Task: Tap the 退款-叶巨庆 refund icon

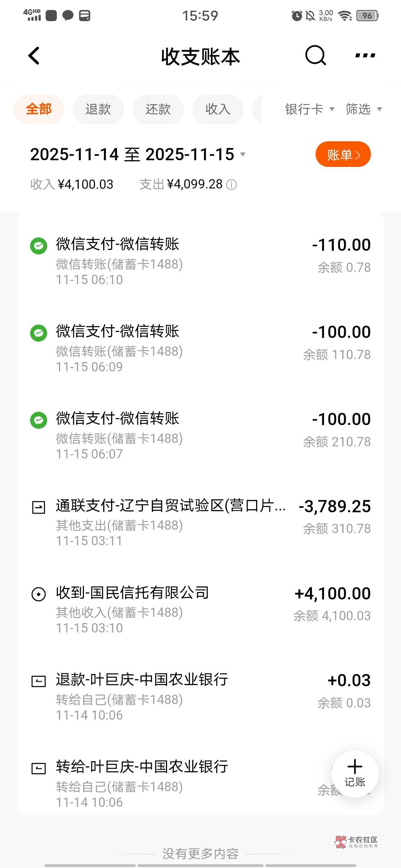Action: coord(39,681)
